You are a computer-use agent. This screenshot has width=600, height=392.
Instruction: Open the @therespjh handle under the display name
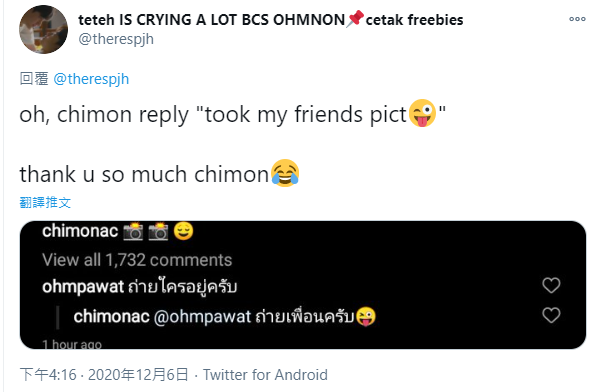(x=116, y=39)
